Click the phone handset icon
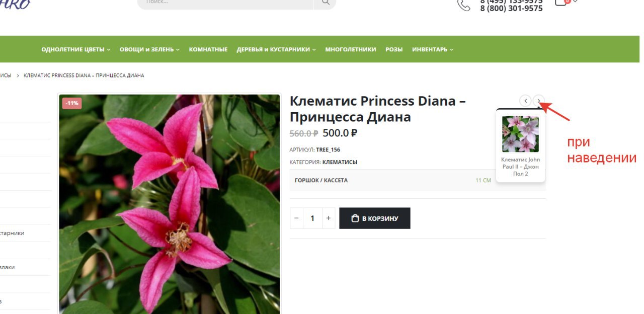 [x=463, y=5]
